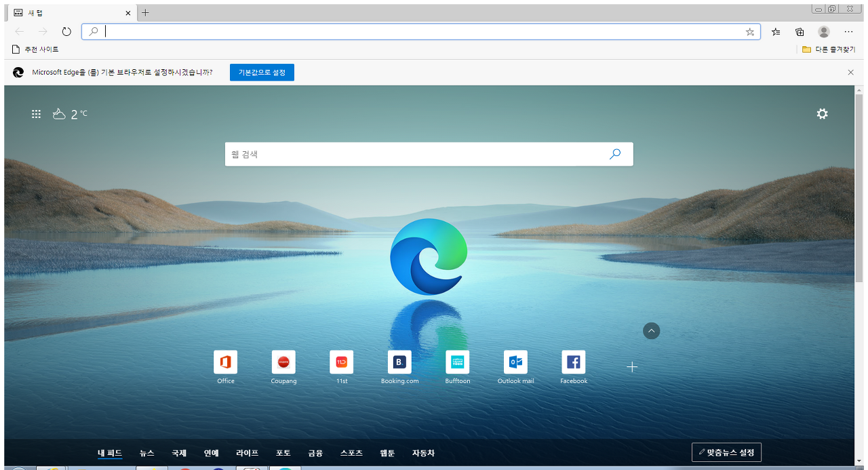
Task: Open a new tab with the plus button
Action: point(145,13)
